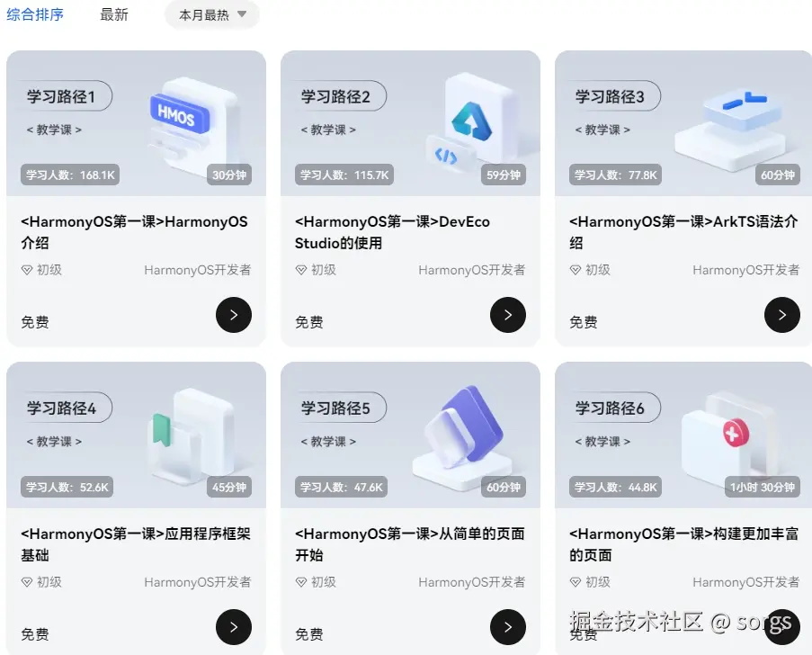The image size is (812, 655).
Task: Switch to the 最新 sort tab
Action: click(114, 14)
